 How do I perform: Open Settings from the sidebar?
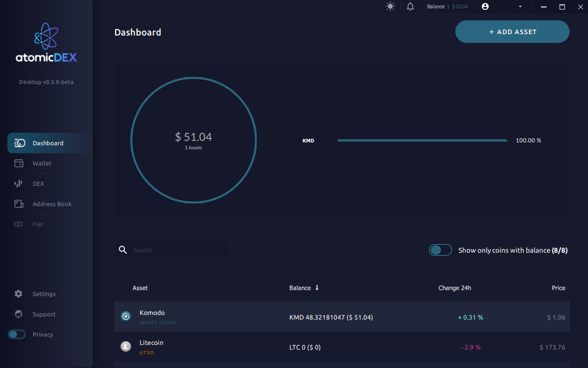pyautogui.click(x=44, y=294)
